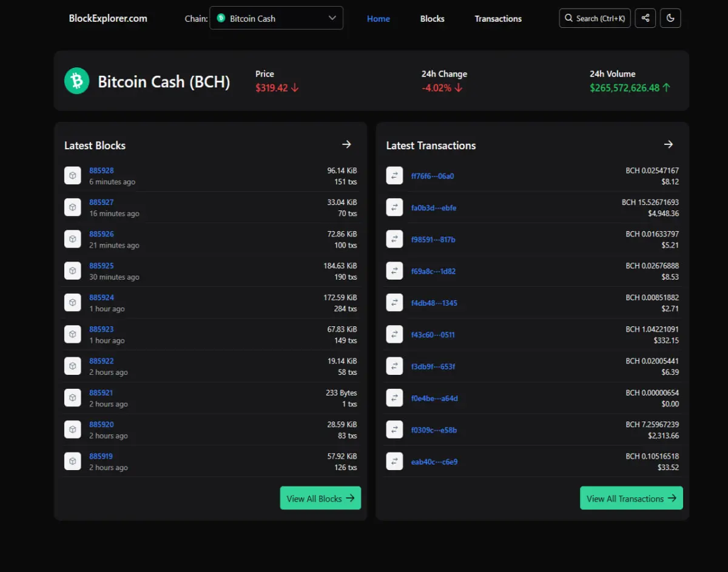Click the View All Blocks button

pos(320,498)
